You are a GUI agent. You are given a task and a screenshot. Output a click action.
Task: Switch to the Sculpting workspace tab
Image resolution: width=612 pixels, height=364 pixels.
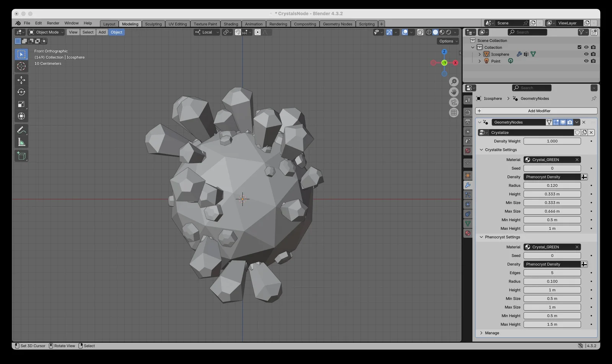(x=153, y=24)
